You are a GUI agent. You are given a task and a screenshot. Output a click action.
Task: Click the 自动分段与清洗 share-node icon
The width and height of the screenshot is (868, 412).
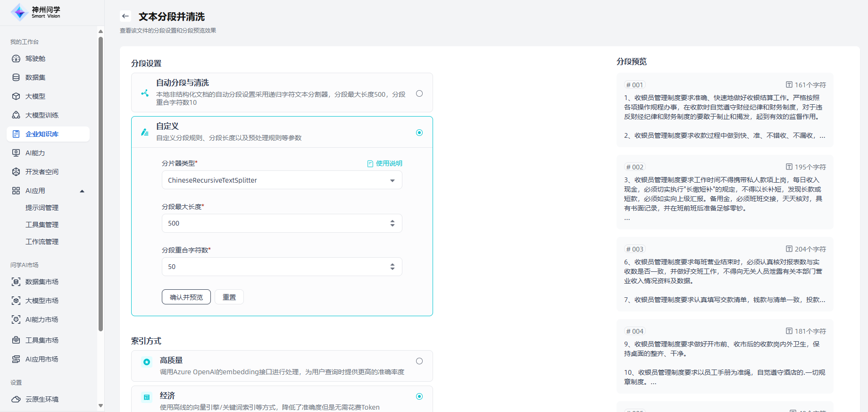tap(145, 93)
